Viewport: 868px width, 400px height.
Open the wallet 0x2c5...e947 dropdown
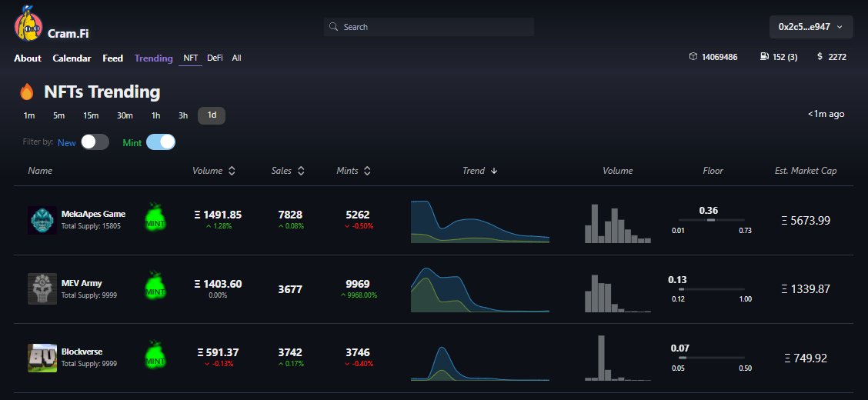click(x=811, y=27)
